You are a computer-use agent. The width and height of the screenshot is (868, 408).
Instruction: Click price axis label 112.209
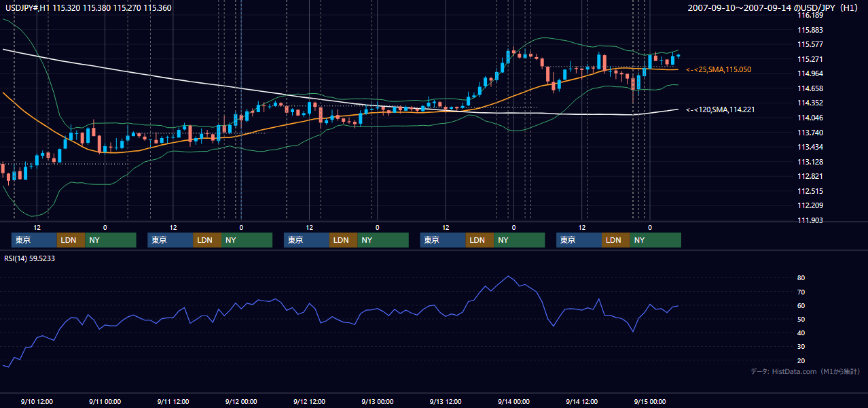810,205
